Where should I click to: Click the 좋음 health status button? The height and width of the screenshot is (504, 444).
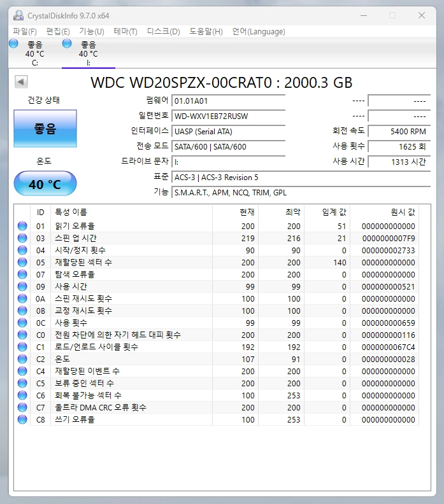[x=45, y=129]
